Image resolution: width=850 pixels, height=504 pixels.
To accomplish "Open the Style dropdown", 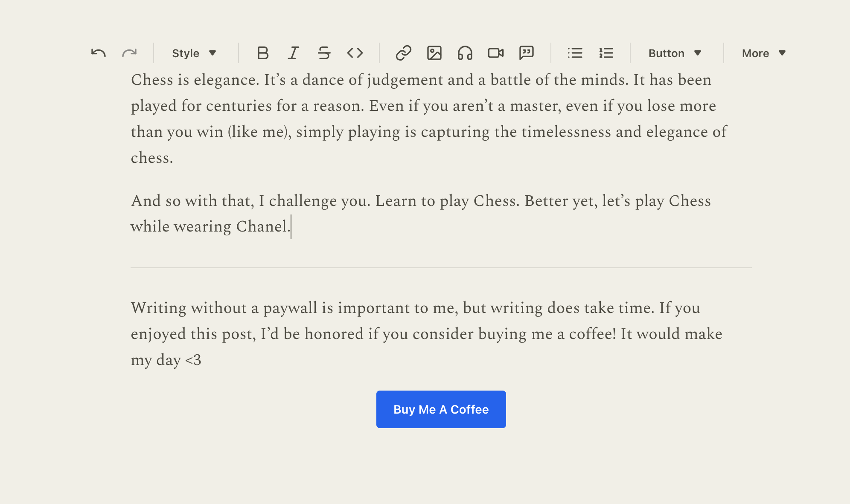I will [x=194, y=53].
